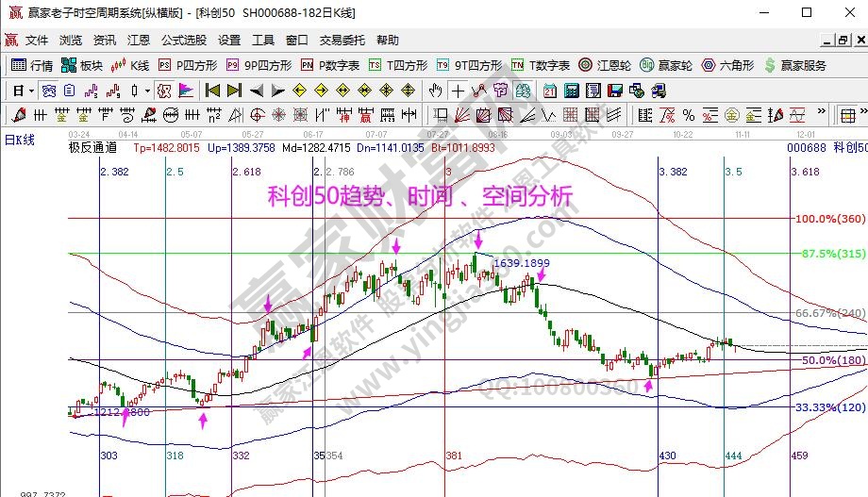Open the calendar icon in toolbar
The width and height of the screenshot is (868, 497).
coord(550,91)
